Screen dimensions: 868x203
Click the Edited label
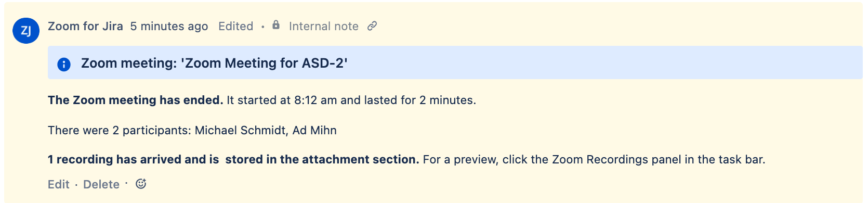pyautogui.click(x=236, y=26)
